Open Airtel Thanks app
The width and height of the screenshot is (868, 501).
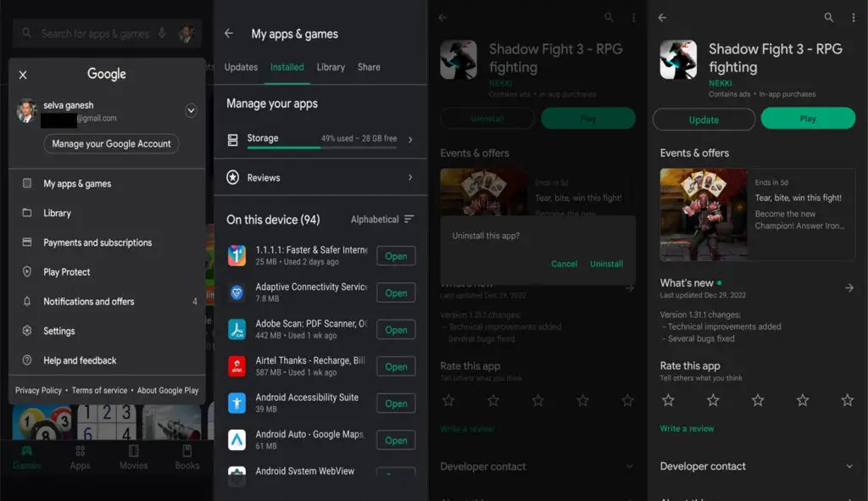point(396,366)
